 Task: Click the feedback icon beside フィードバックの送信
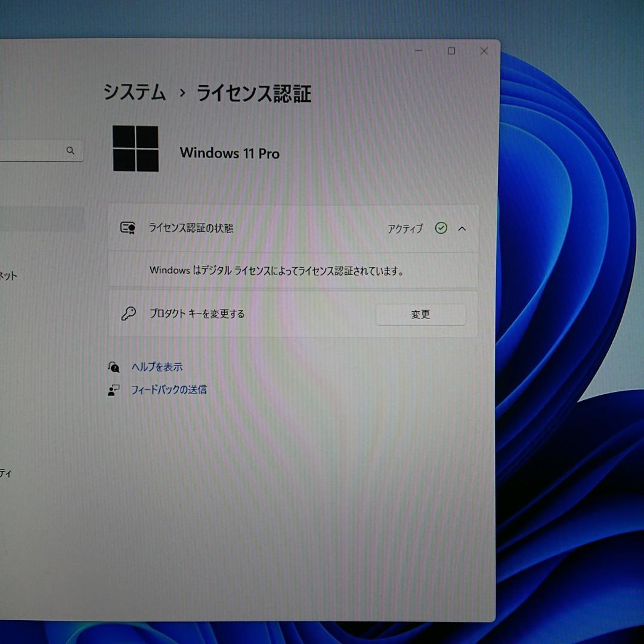click(x=114, y=389)
